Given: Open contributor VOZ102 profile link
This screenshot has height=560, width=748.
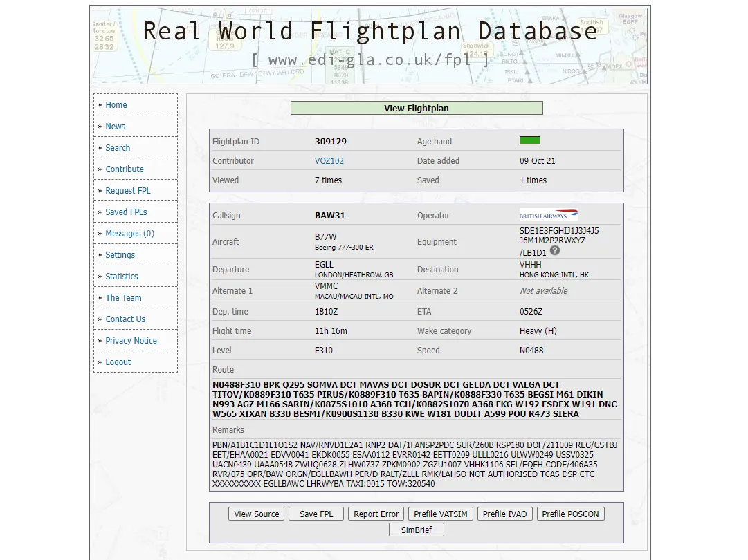Looking at the screenshot, I should pos(329,161).
